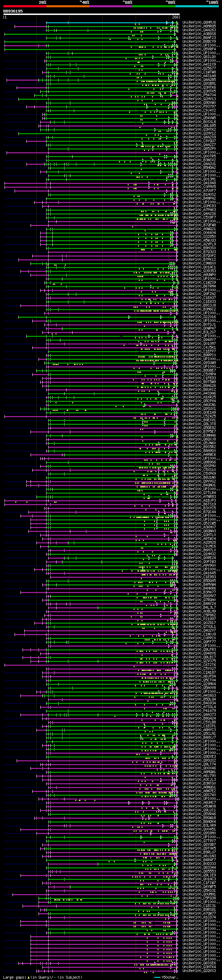This screenshot has height=980, width=222.
Task: Select hit label UniRef100_Q3HTK6
Action: pyautogui.click(x=199, y=88)
